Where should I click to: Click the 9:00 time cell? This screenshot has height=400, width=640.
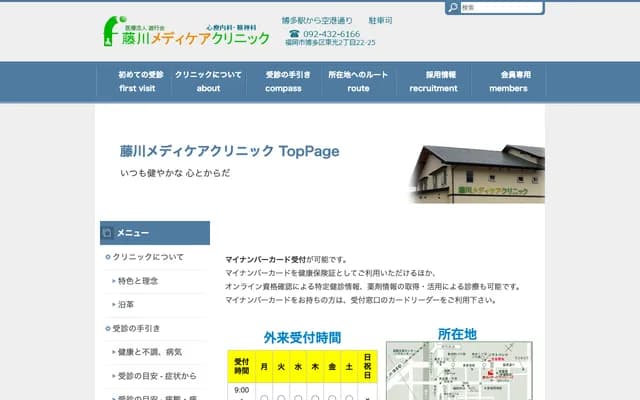tap(242, 392)
